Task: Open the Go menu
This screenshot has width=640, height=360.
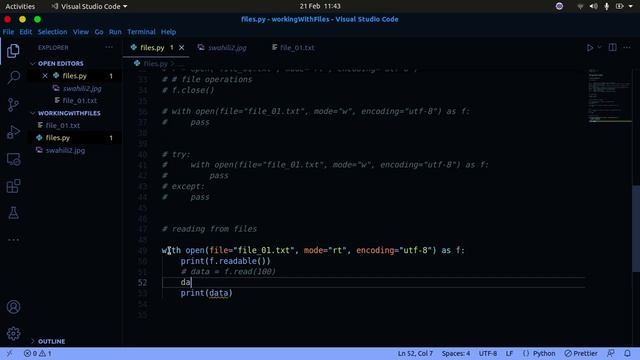Action: (99, 32)
